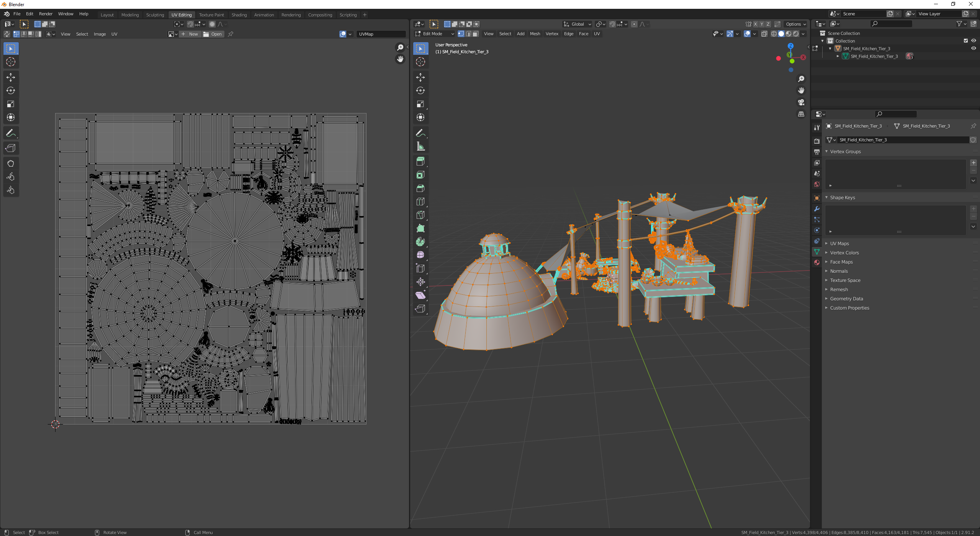
Task: Expand the Geometry Data panel
Action: (846, 299)
